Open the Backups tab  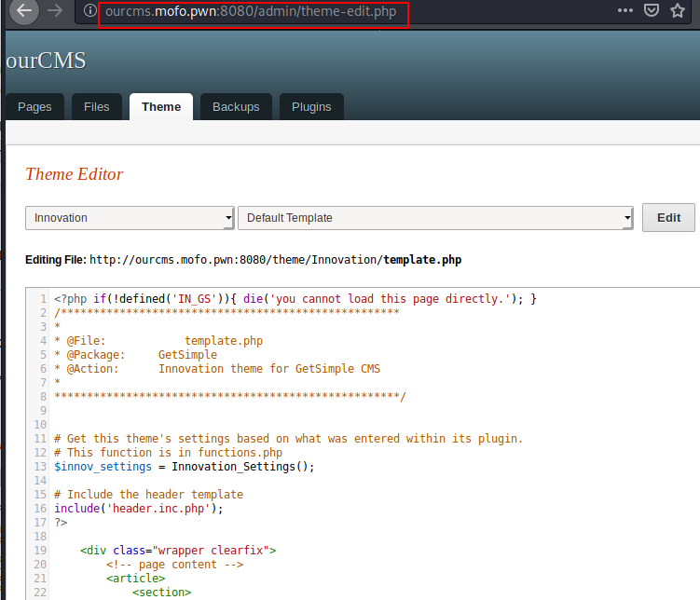[x=236, y=106]
